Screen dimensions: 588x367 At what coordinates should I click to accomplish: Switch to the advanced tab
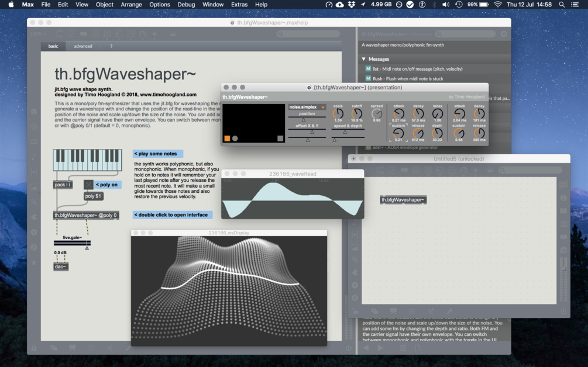coord(83,46)
